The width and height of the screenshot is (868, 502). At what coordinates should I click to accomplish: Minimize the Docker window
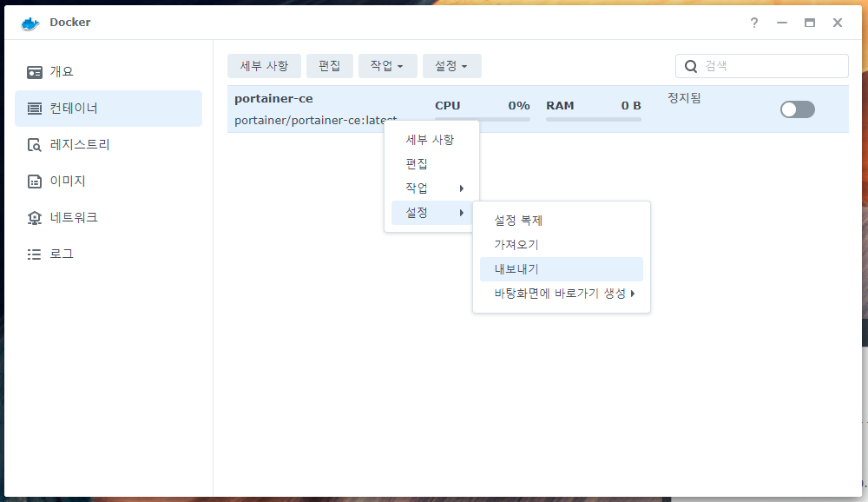782,23
